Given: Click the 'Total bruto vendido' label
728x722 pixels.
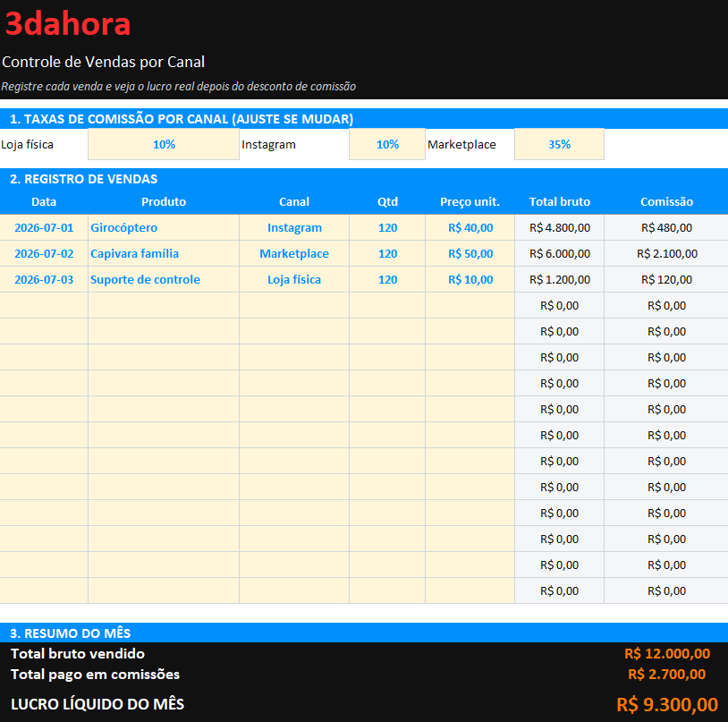Looking at the screenshot, I should click(x=78, y=654).
